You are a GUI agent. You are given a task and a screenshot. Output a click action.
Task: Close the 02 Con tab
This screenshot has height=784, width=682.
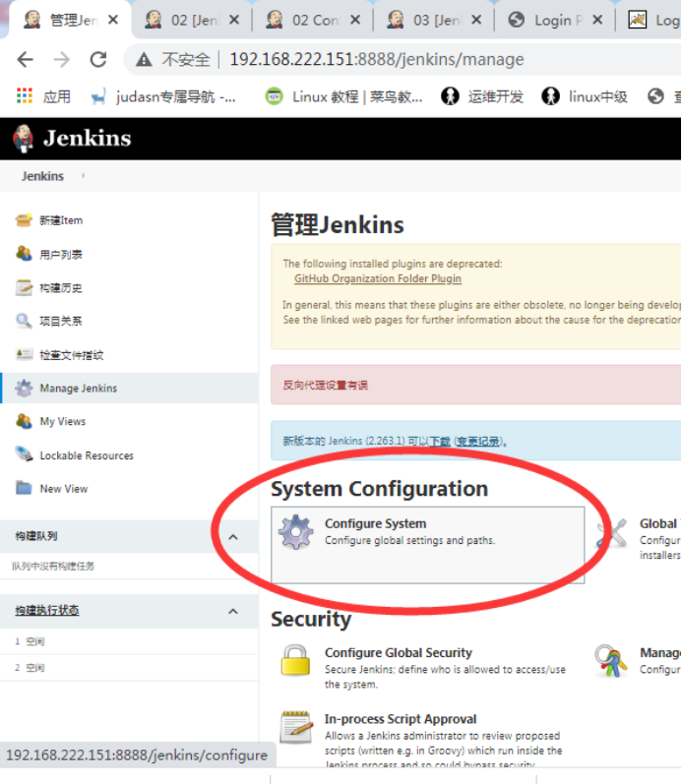(355, 20)
